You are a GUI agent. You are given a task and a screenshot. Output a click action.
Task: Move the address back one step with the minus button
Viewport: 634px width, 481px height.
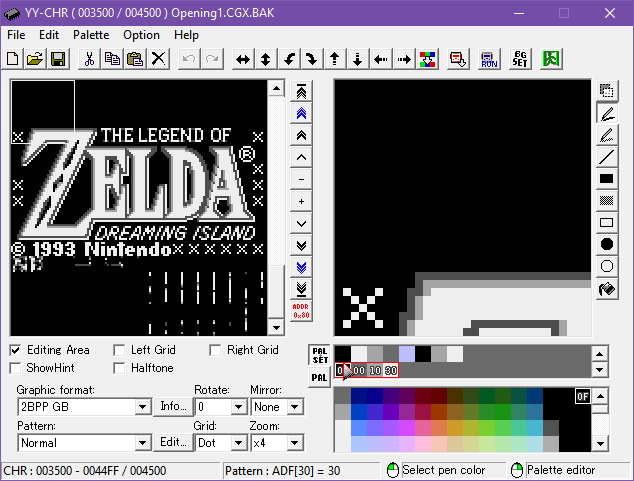coord(301,179)
